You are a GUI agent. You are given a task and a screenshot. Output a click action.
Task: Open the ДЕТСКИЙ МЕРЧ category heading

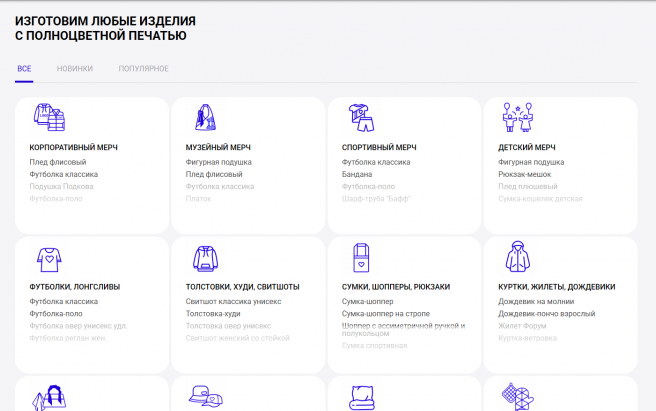pos(527,147)
